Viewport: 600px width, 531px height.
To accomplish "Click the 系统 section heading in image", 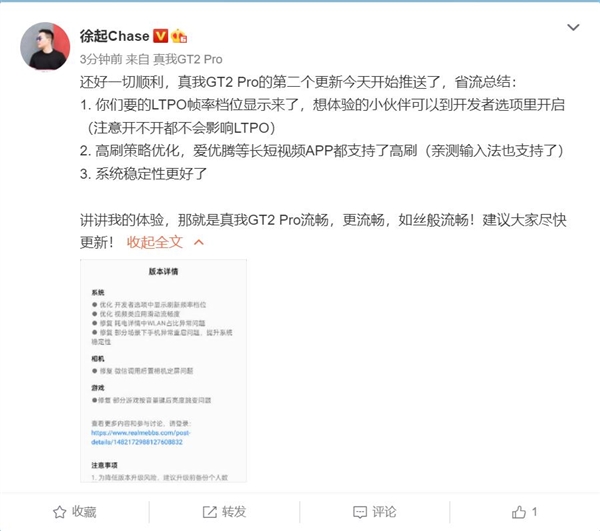I will click(x=98, y=292).
